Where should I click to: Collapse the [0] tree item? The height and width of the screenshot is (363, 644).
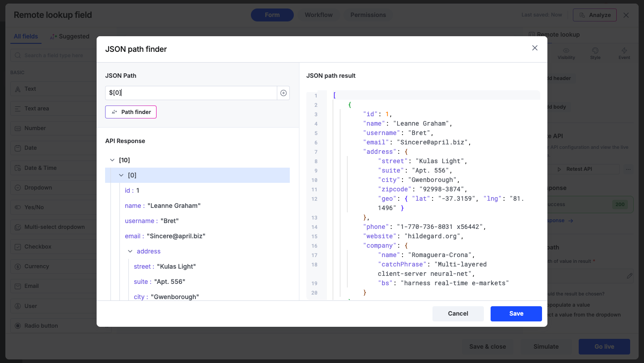121,175
